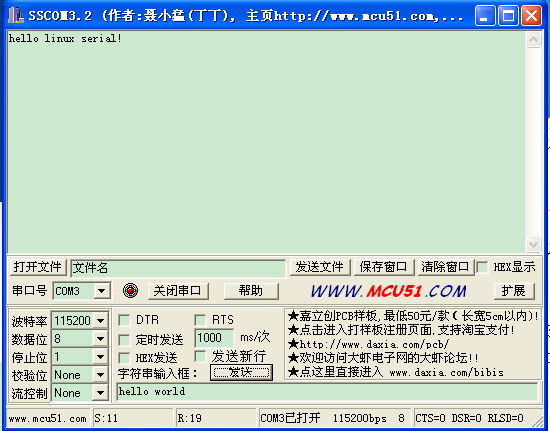This screenshot has height=431, width=550.
Task: Click the red serial port status indicator
Action: click(x=130, y=291)
